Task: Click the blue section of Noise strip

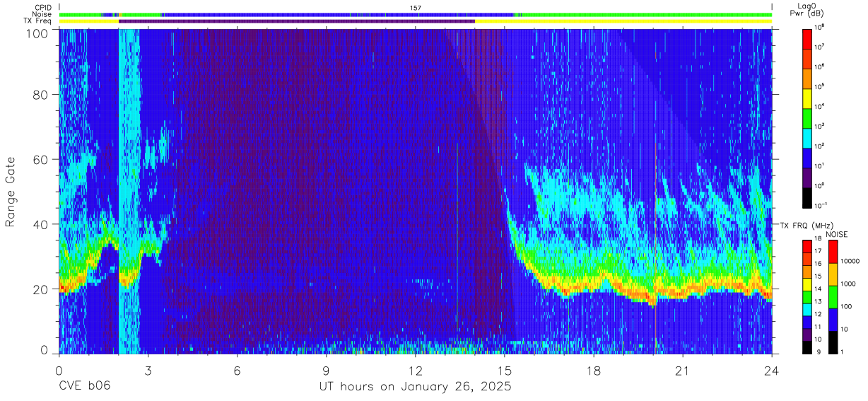Action: coord(339,14)
